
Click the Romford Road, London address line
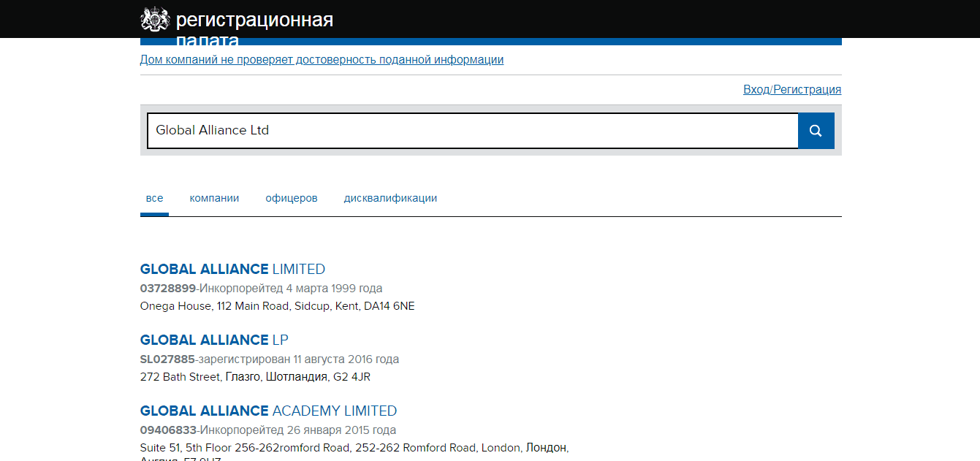tap(354, 447)
